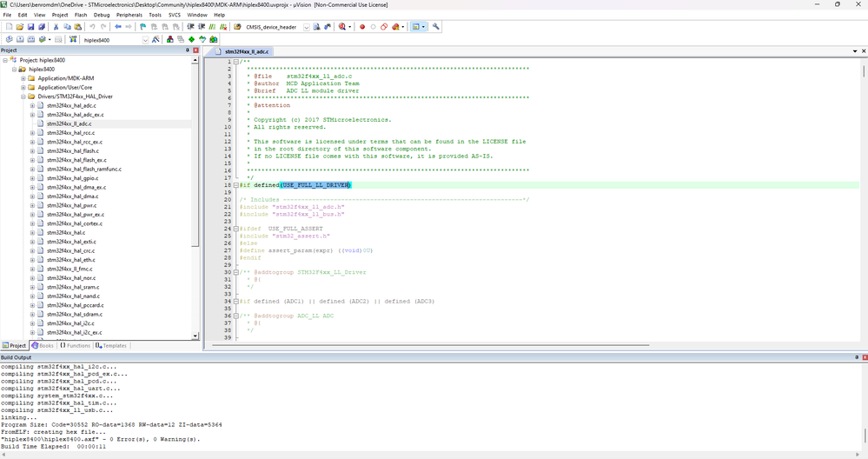The width and height of the screenshot is (868, 459).
Task: Open Options for Target magic wand icon
Action: 157,40
